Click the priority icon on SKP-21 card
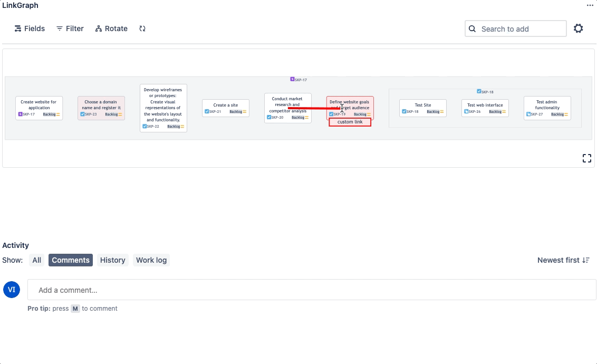The image size is (597, 364). pos(245,112)
